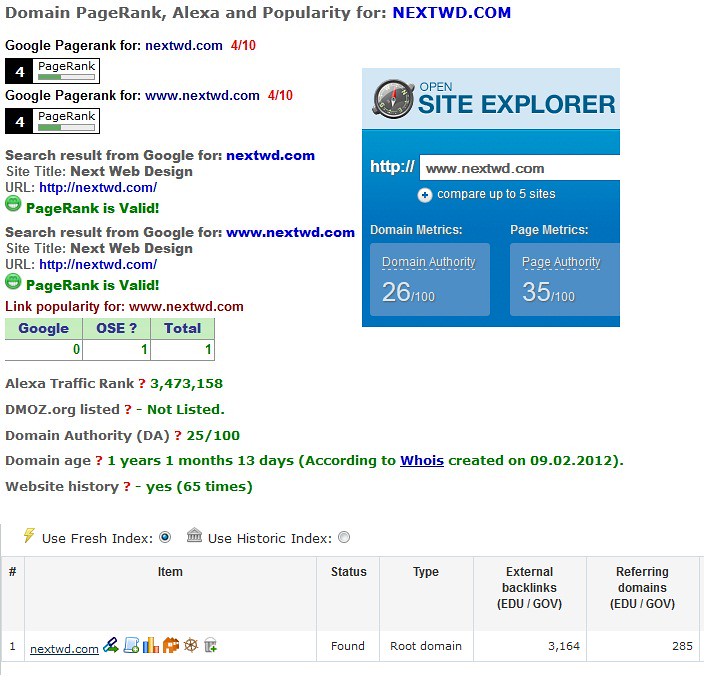Click the 3,164 external backlinks value

(x=564, y=646)
